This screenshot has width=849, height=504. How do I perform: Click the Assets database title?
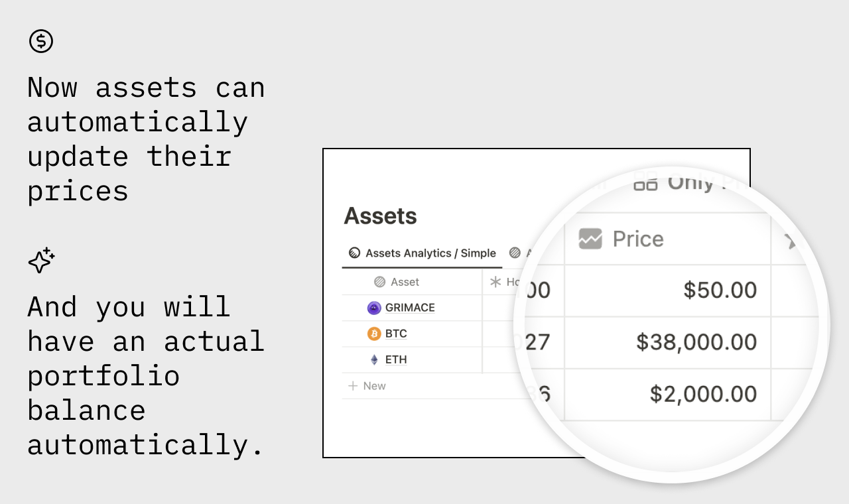point(380,216)
